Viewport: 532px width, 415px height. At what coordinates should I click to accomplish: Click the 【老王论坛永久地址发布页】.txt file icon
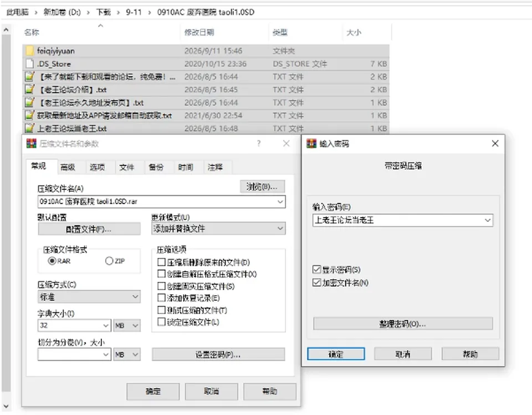tap(30, 102)
